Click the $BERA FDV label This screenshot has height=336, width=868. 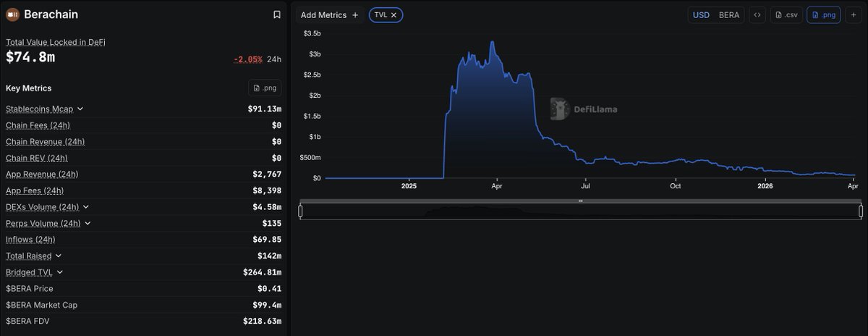[x=27, y=321]
